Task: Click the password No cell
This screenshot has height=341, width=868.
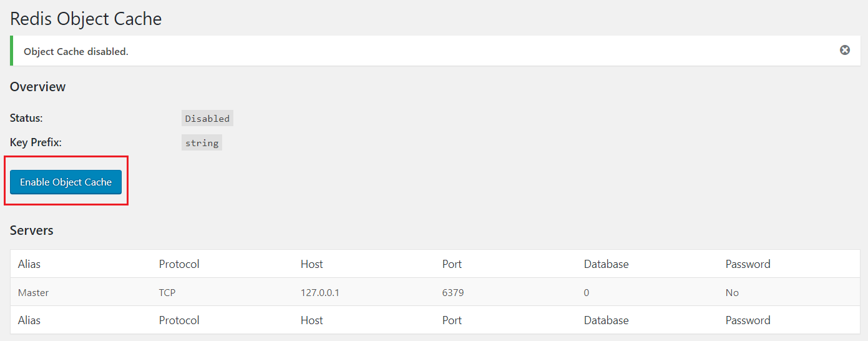Action: tap(732, 292)
